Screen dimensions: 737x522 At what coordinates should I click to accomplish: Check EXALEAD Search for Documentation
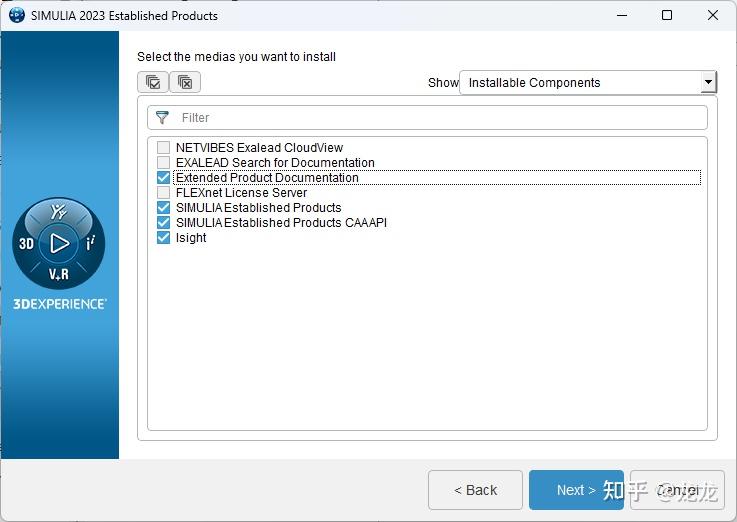coord(164,163)
